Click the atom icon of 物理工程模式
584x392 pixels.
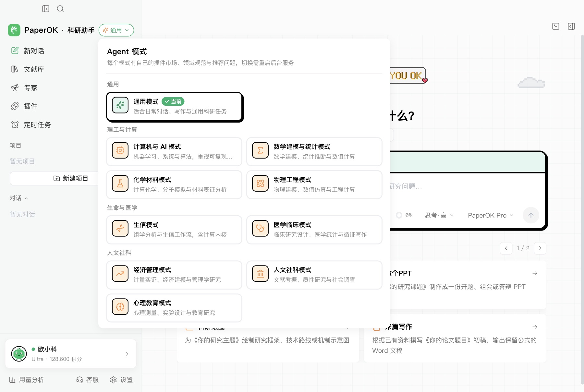click(261, 184)
